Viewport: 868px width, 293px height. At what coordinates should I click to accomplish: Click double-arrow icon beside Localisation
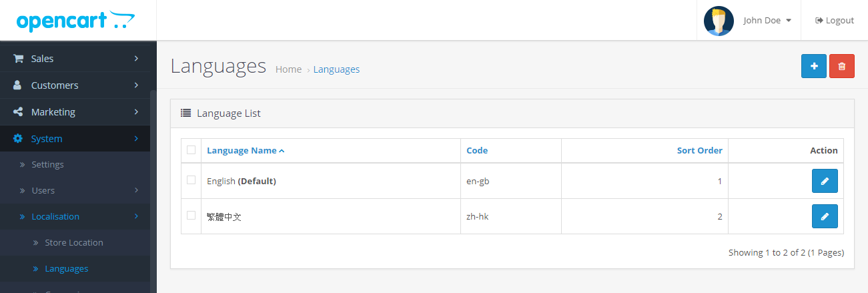click(22, 217)
